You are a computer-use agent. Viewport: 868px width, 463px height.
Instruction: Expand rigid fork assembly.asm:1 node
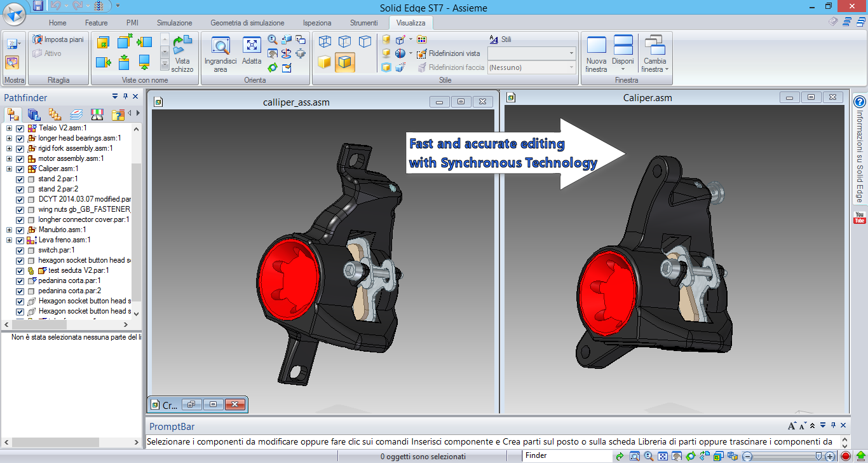click(9, 148)
